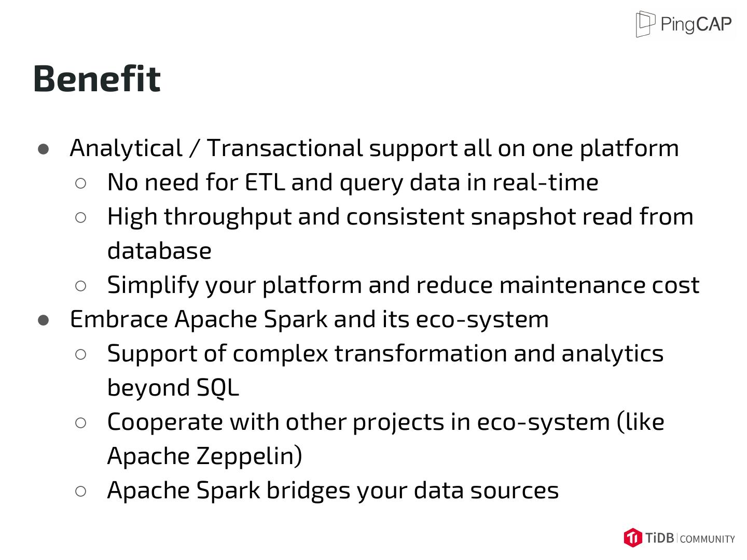Click the Simplify your platform text line
Viewport: 747px width, 560px height.
[x=403, y=285]
